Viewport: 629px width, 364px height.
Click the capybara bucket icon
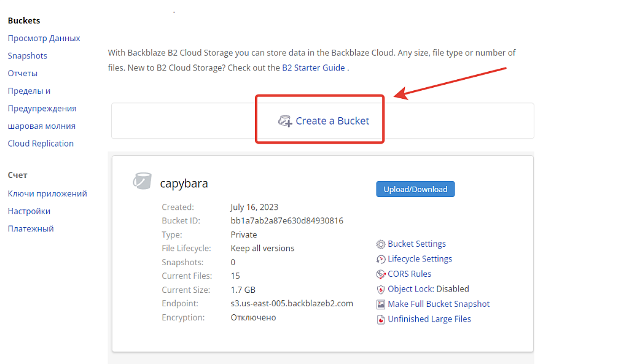point(142,181)
